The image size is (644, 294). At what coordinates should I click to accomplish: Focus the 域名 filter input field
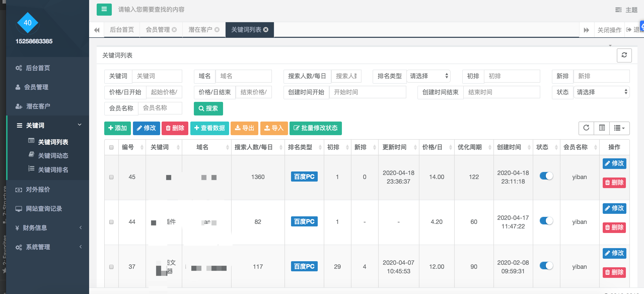(244, 76)
